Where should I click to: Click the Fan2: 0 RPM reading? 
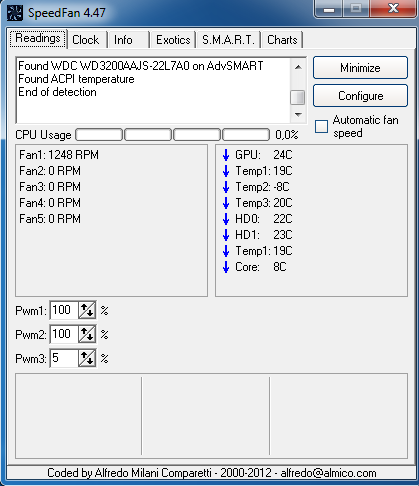coord(50,171)
